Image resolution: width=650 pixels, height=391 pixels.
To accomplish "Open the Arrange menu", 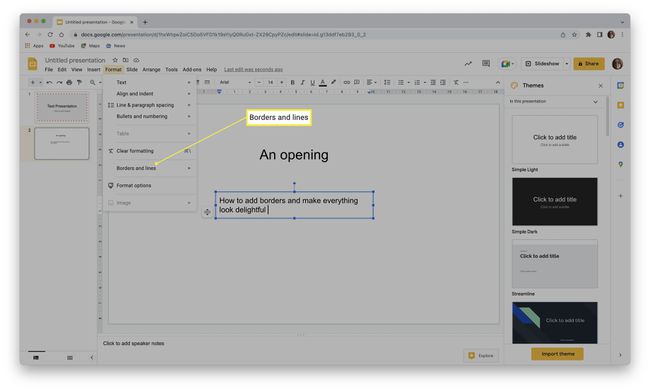I will (x=151, y=70).
